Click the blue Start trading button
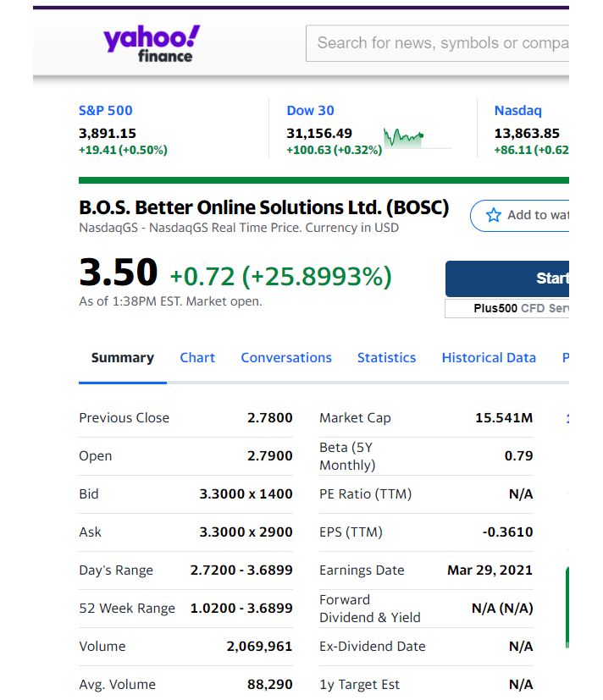The image size is (603, 700). (x=507, y=278)
